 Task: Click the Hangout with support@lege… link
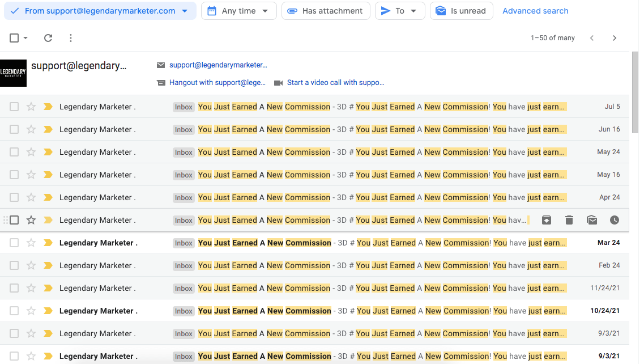pyautogui.click(x=217, y=83)
